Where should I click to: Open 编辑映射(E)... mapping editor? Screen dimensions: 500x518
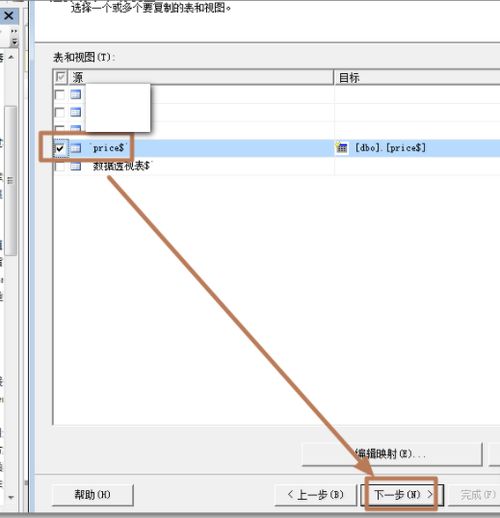[x=392, y=454]
